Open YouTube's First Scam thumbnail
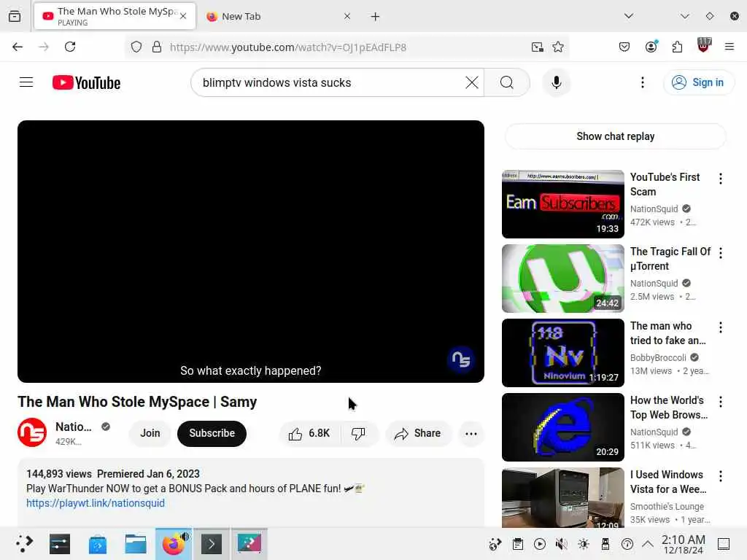This screenshot has width=747, height=560. tap(562, 204)
